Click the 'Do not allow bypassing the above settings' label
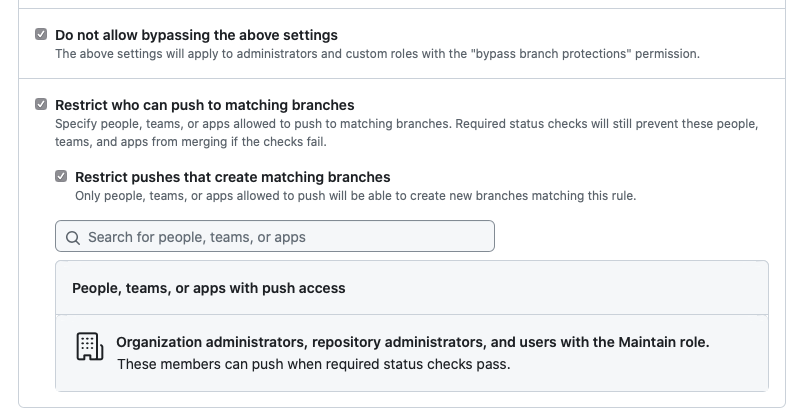The width and height of the screenshot is (796, 420). click(196, 35)
